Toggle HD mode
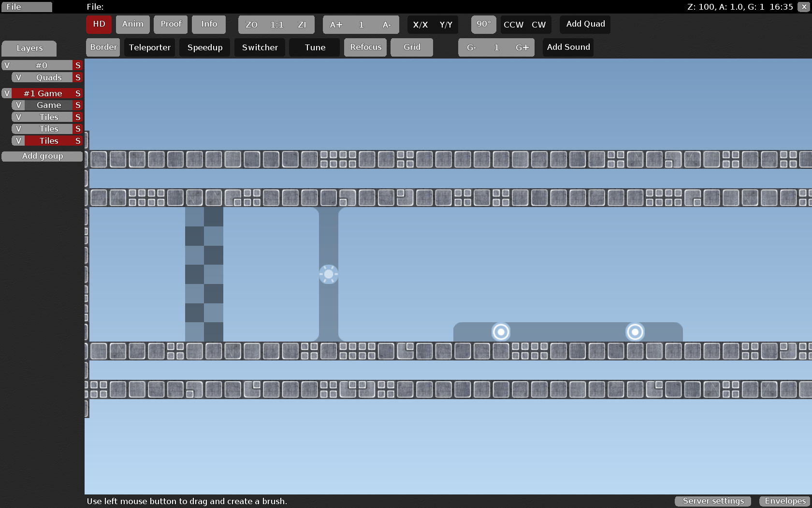Image resolution: width=812 pixels, height=508 pixels. click(x=99, y=24)
